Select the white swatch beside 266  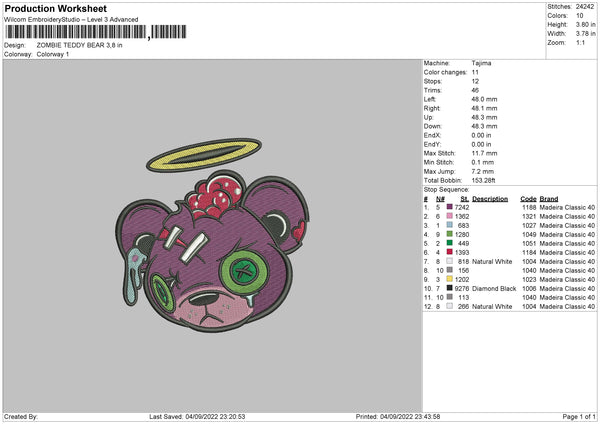[x=450, y=306]
